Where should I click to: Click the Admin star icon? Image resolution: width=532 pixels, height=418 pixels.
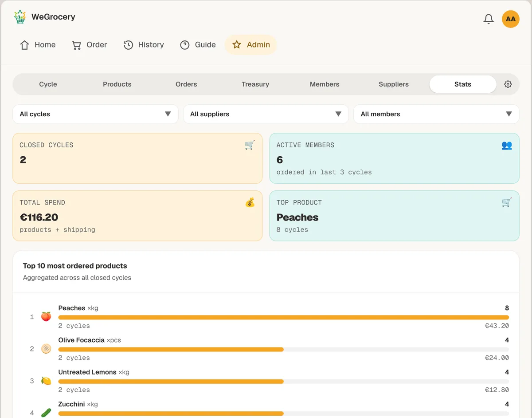237,45
